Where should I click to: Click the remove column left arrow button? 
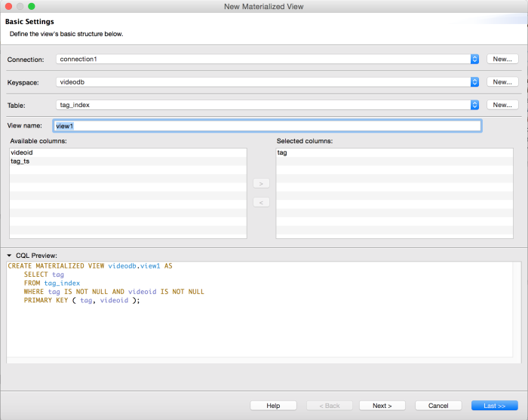point(261,202)
